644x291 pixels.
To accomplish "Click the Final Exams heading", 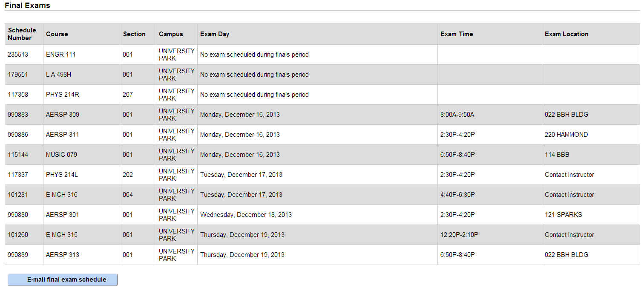I will [x=27, y=6].
